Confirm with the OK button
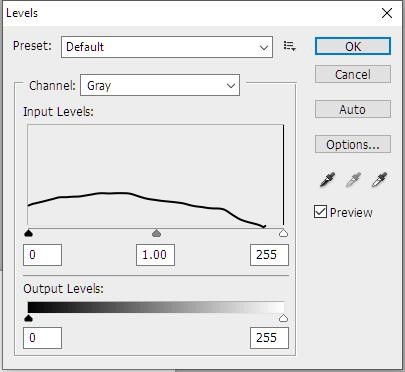This screenshot has width=405, height=372. click(x=353, y=46)
